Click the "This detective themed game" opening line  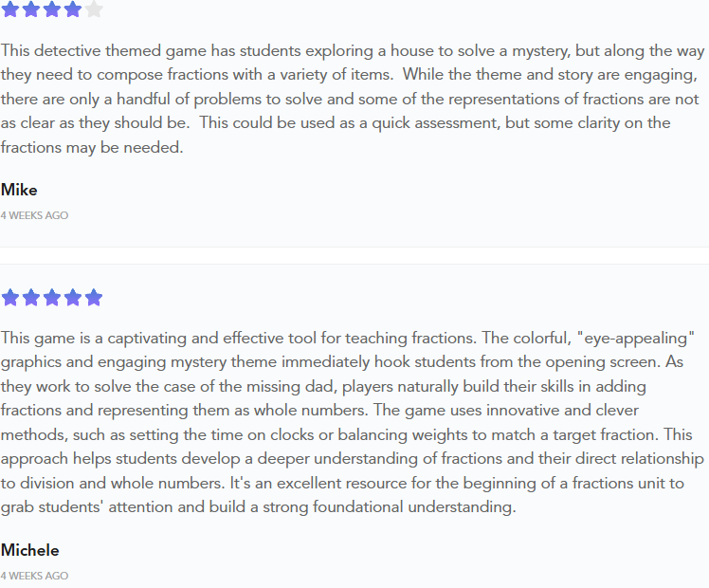pyautogui.click(x=95, y=50)
